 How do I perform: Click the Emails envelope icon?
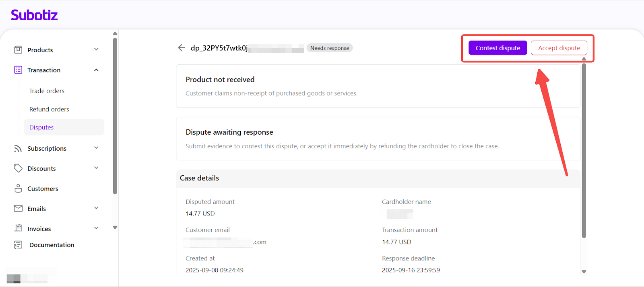[18, 209]
